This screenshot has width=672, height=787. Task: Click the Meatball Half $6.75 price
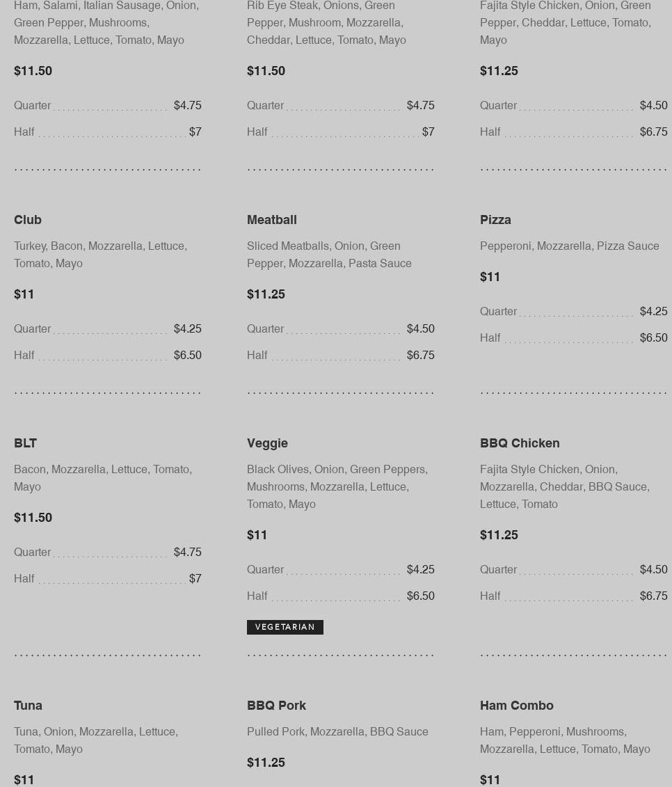click(420, 356)
